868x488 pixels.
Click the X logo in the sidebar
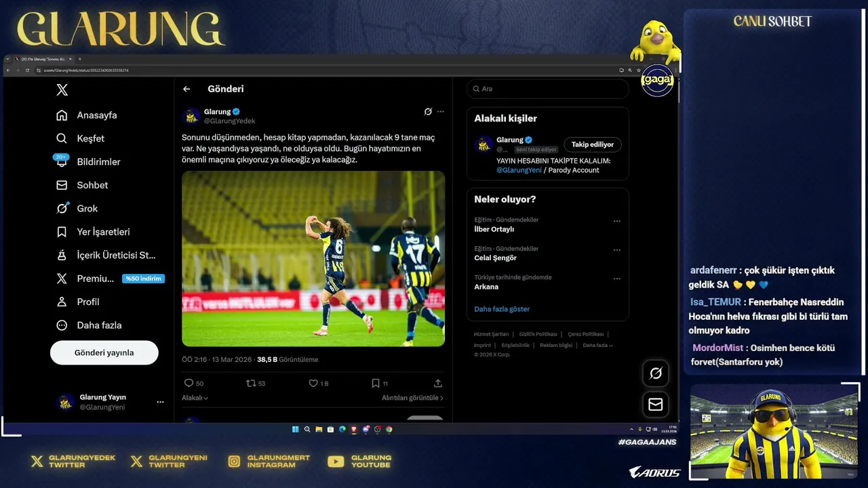pyautogui.click(x=62, y=90)
